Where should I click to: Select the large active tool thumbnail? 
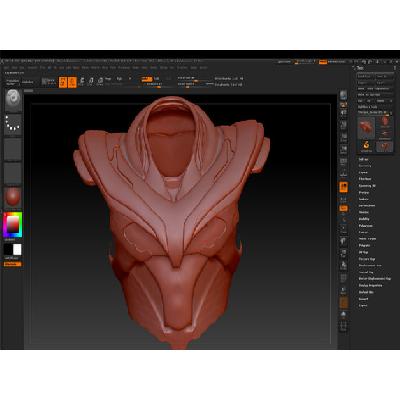[x=366, y=128]
